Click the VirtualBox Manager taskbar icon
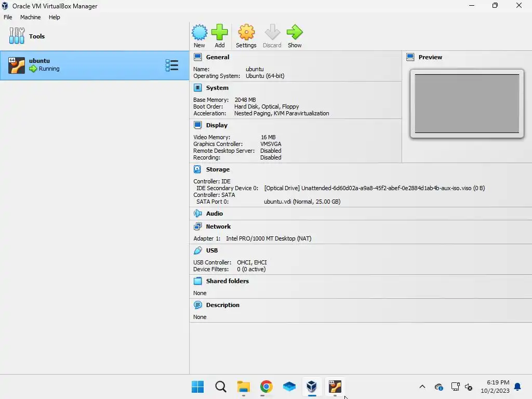Viewport: 532px width, 399px height. pos(312,387)
